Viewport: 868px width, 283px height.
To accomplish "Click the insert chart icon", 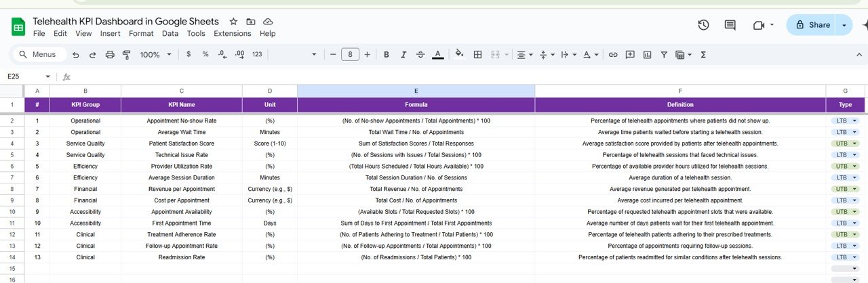I will coord(647,54).
